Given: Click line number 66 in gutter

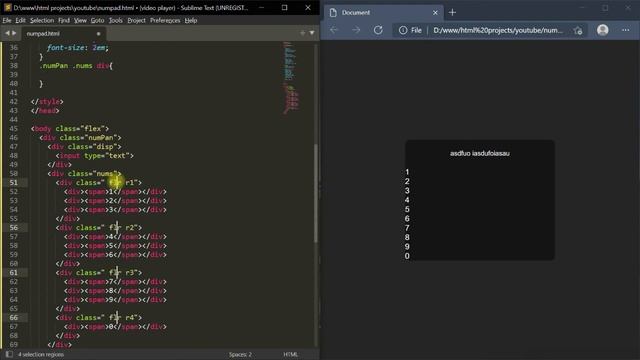Looking at the screenshot, I should click(x=13, y=317).
